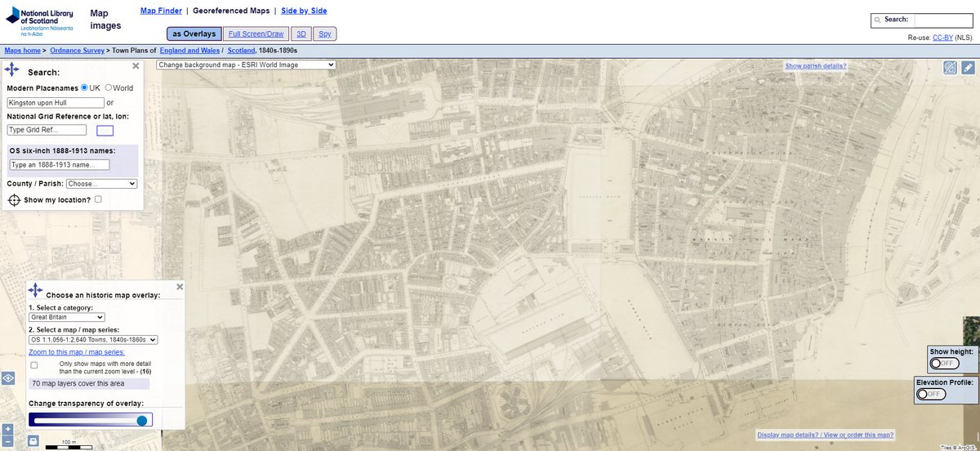Open the Map Finder link
Viewport: 980px width, 451px height.
pyautogui.click(x=161, y=11)
